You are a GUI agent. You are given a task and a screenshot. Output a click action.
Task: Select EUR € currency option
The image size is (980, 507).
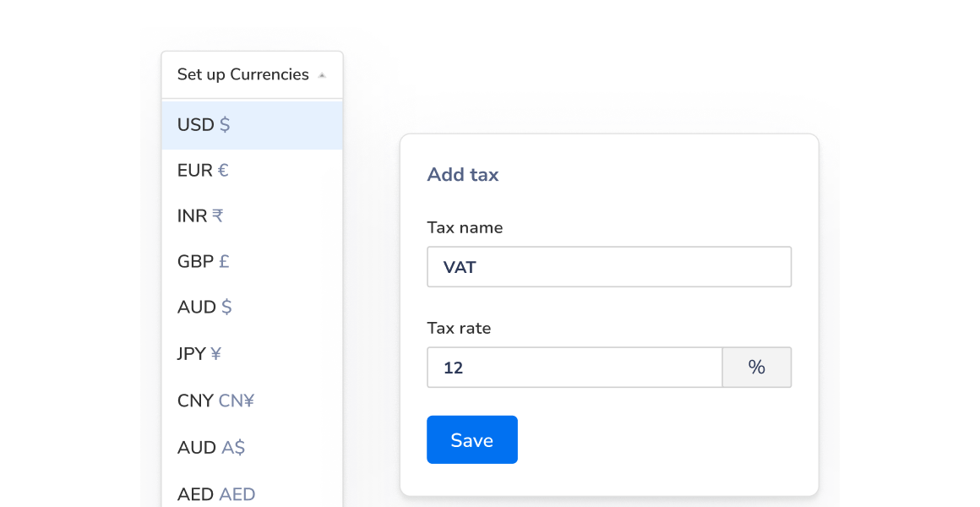[252, 170]
